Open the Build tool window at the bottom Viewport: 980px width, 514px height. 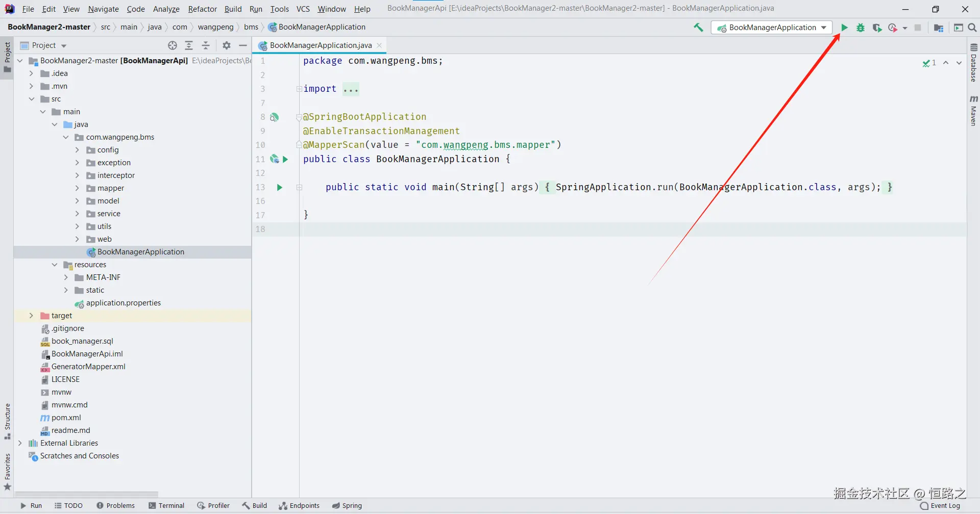(255, 506)
